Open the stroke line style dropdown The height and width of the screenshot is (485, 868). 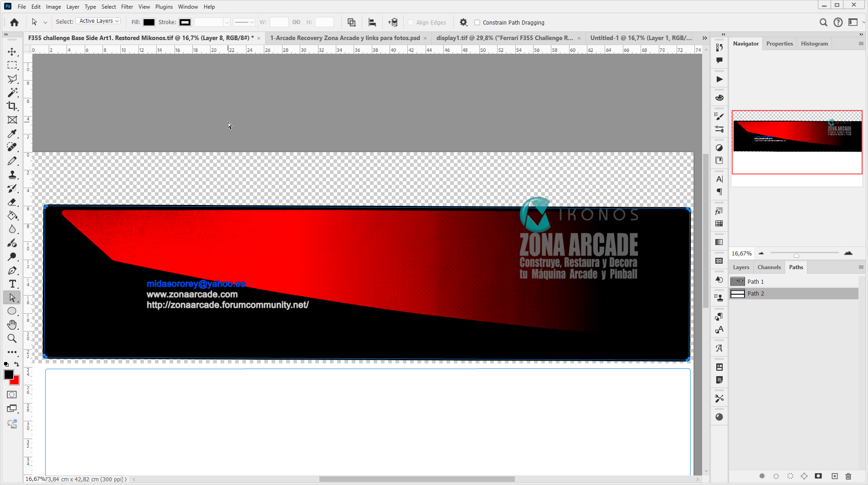click(244, 22)
